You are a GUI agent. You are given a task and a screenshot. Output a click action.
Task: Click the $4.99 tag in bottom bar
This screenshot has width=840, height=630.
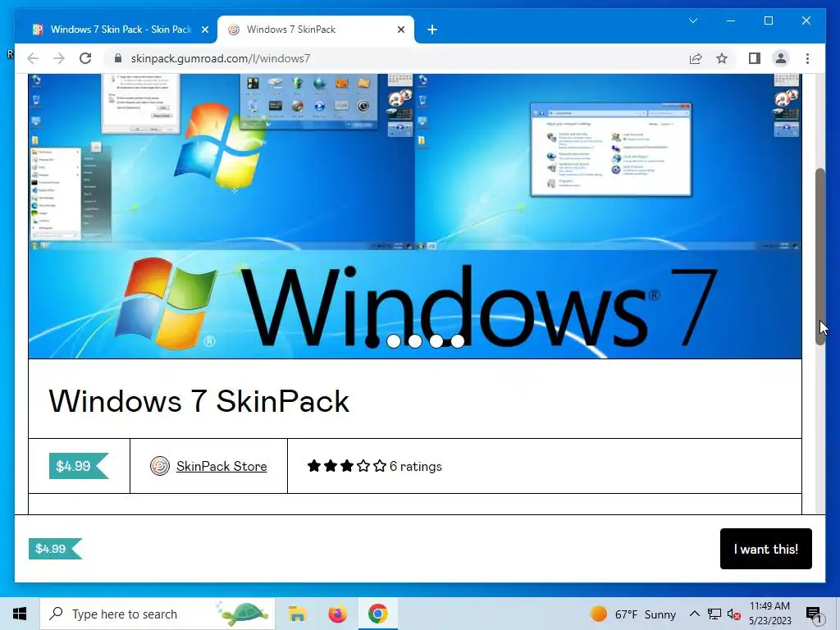tap(55, 549)
